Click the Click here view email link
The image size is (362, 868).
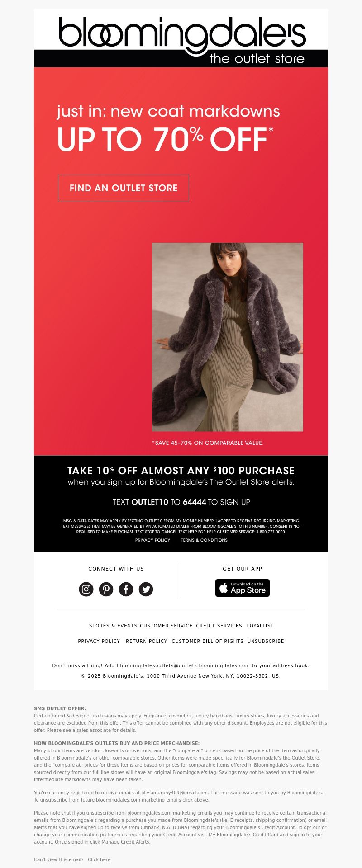pos(99,859)
